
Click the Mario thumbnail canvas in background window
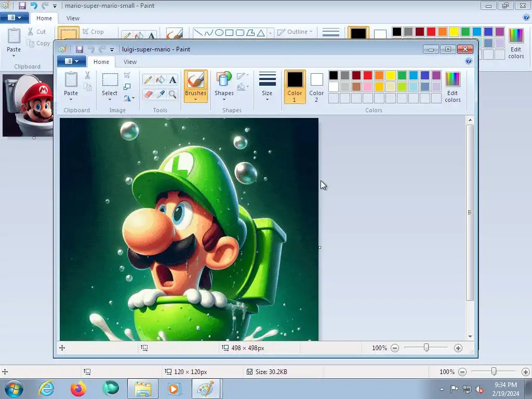(28, 105)
